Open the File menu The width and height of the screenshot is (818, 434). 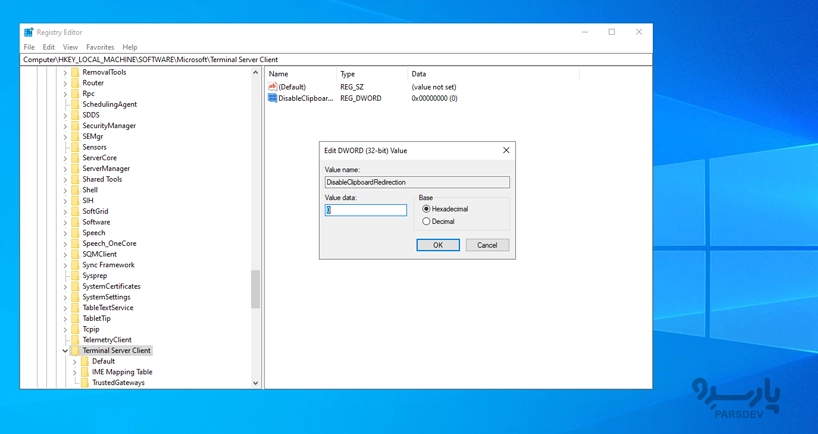click(29, 47)
